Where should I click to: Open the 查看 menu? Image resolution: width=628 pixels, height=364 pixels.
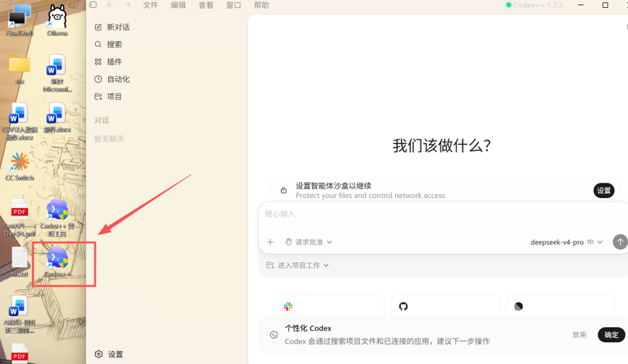(206, 5)
